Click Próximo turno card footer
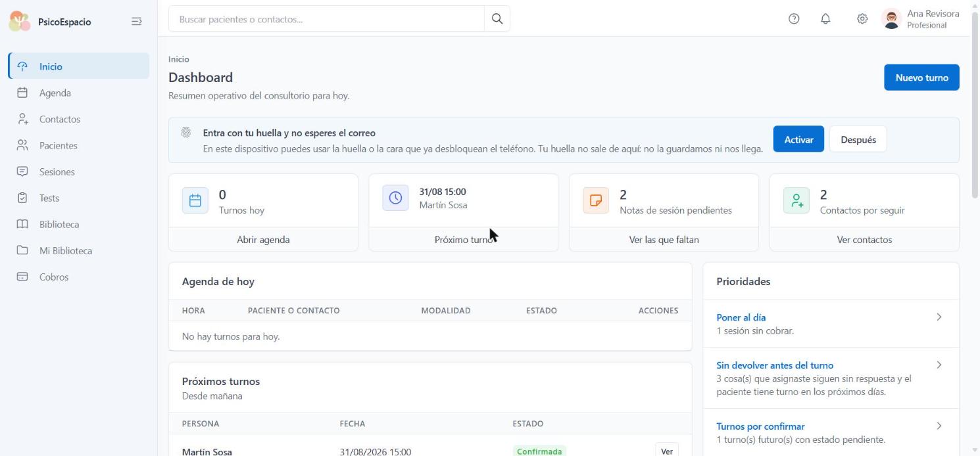980x456 pixels. tap(464, 239)
